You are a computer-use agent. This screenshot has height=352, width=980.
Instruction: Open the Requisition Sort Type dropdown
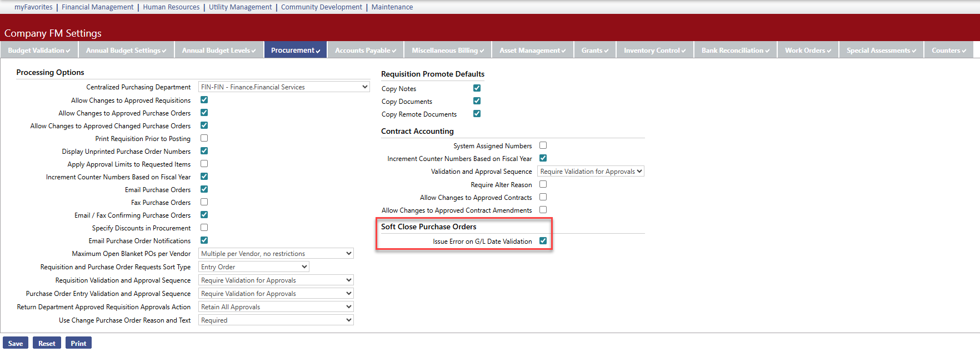pyautogui.click(x=253, y=267)
